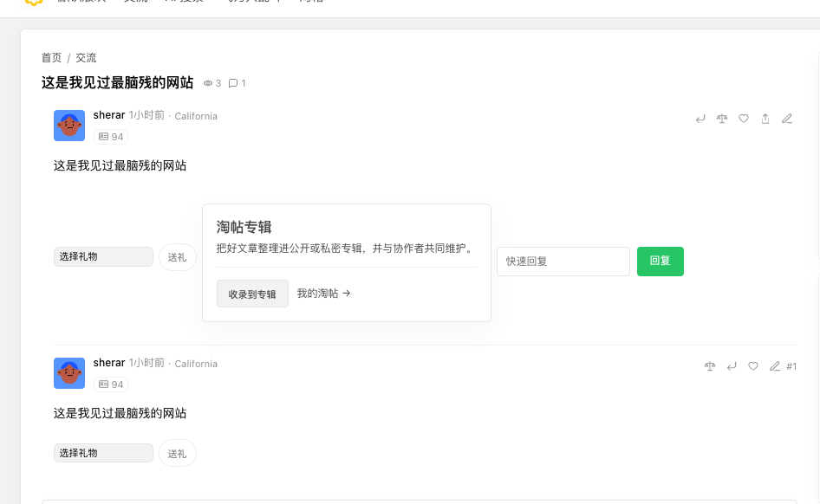This screenshot has height=504, width=820.
Task: Like reply #1 with the heart icon
Action: [x=753, y=366]
